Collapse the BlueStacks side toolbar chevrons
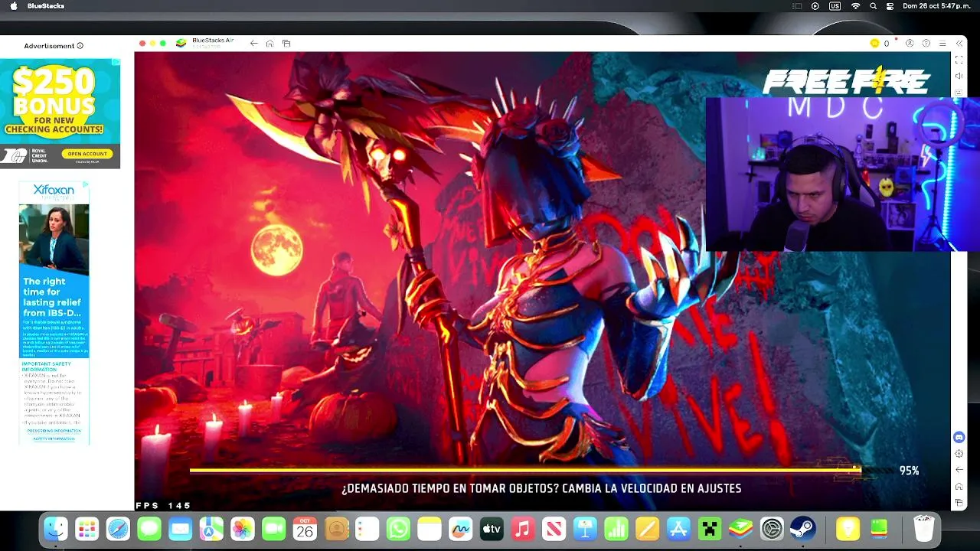Viewport: 980px width, 551px height. coord(959,44)
